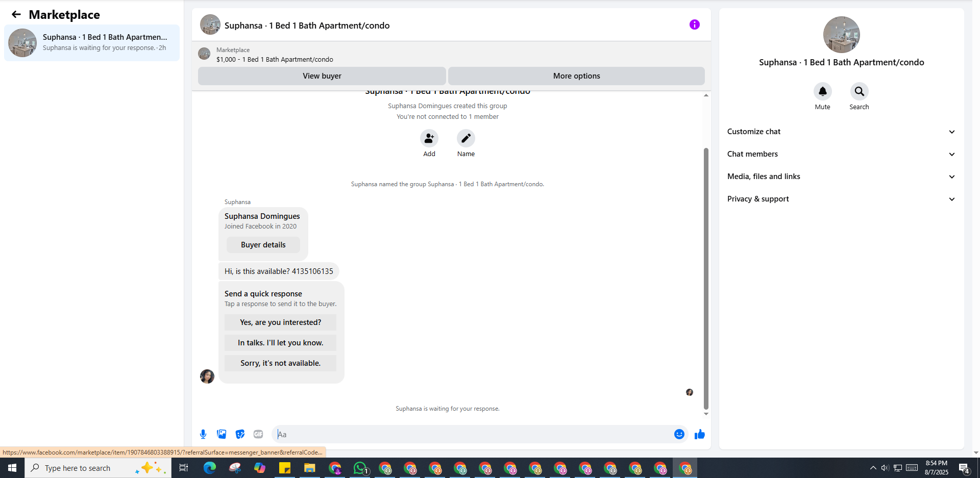Click the "You're not connected to 1 member" text

pos(448,117)
